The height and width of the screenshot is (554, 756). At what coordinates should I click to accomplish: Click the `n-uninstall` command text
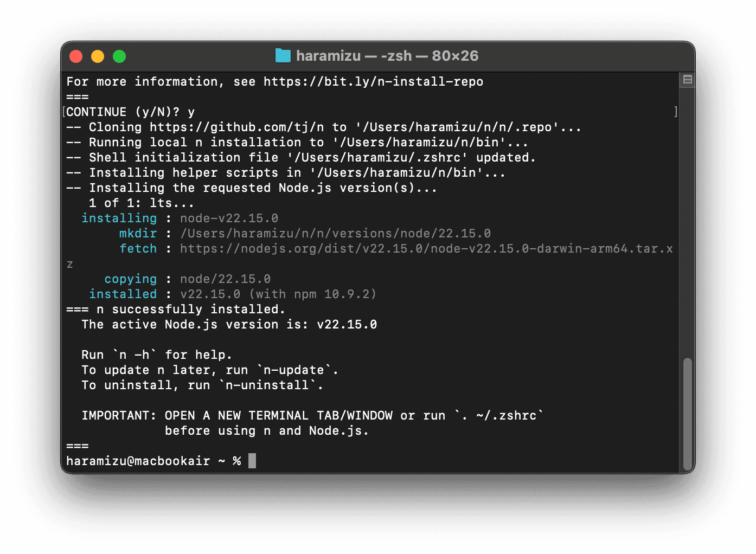tap(271, 385)
